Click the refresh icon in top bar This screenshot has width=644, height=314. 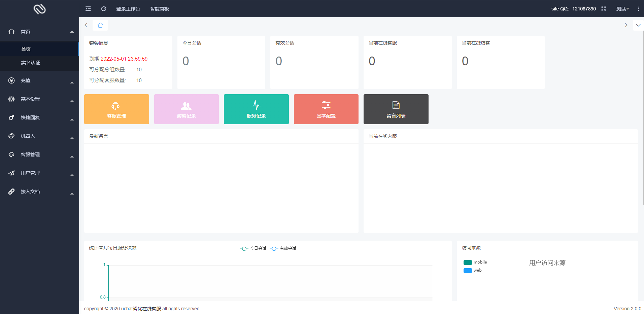tap(104, 9)
